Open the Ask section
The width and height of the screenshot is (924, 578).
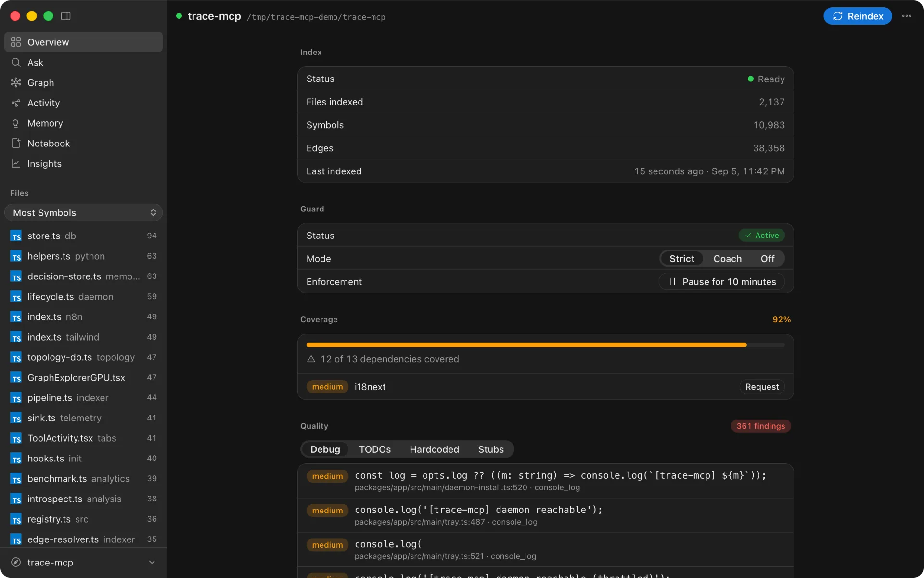84,62
